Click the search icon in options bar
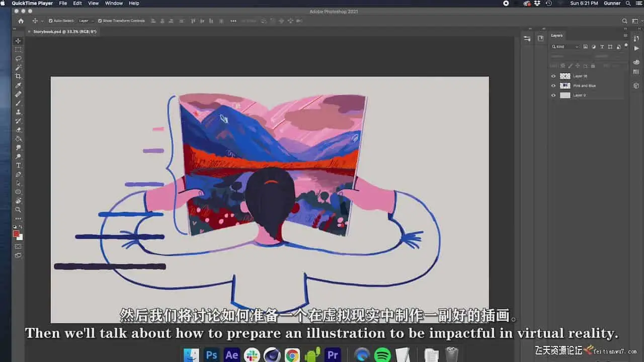Viewport: 644px width, 362px height. pyautogui.click(x=625, y=21)
